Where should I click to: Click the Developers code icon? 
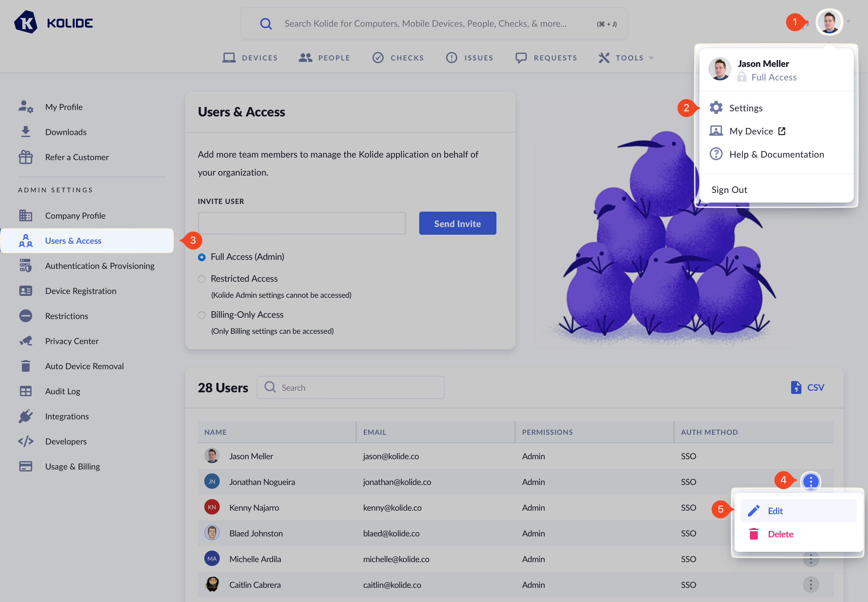pos(26,441)
